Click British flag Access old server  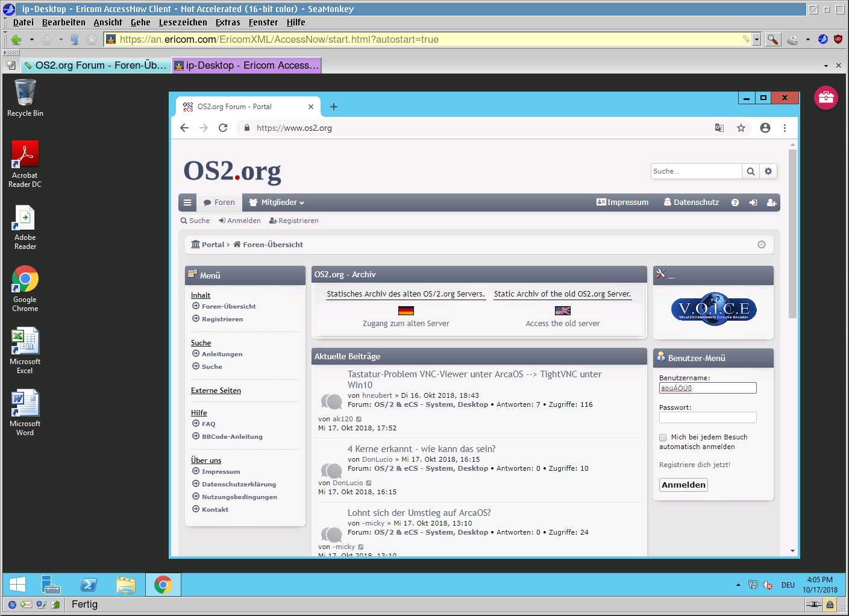563,311
